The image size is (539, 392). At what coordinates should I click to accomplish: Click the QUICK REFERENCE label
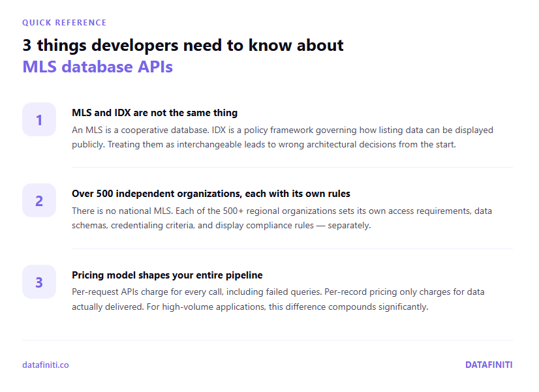click(64, 22)
